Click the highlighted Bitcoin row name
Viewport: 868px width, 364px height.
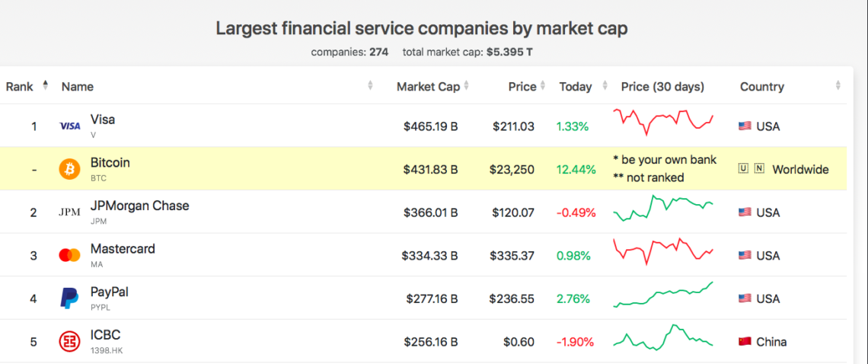(x=110, y=163)
